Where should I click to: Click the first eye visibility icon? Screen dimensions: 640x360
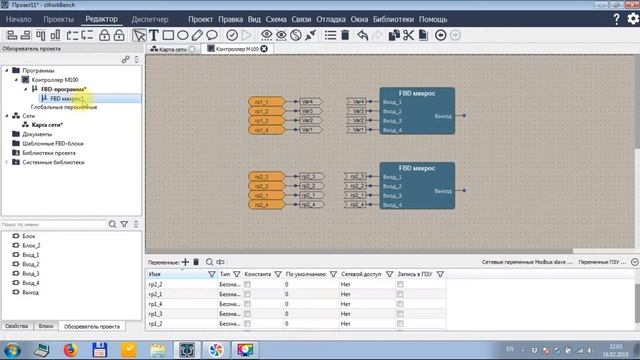(x=267, y=35)
